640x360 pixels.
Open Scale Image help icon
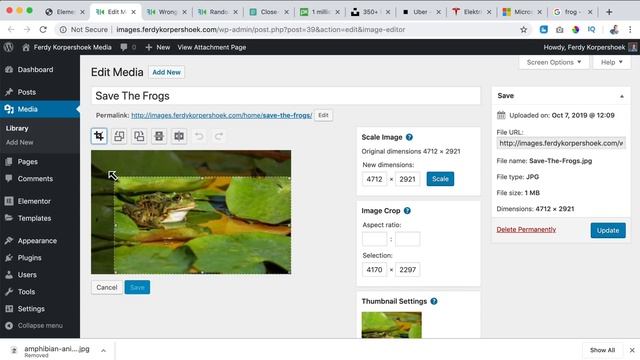[409, 137]
